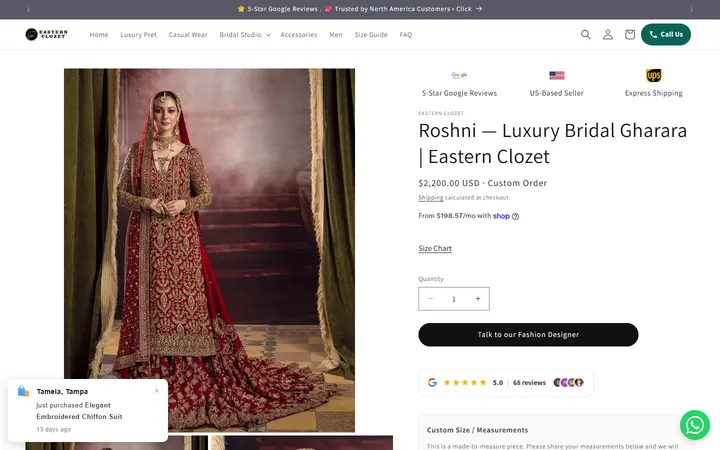Open the Size Chart link
Screen dimensions: 720x450
click(435, 248)
